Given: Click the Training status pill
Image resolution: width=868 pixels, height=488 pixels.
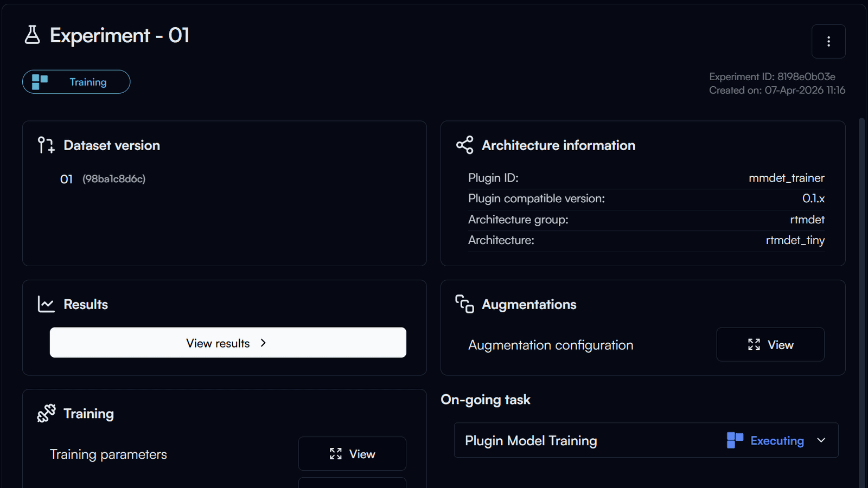Looking at the screenshot, I should tap(76, 82).
